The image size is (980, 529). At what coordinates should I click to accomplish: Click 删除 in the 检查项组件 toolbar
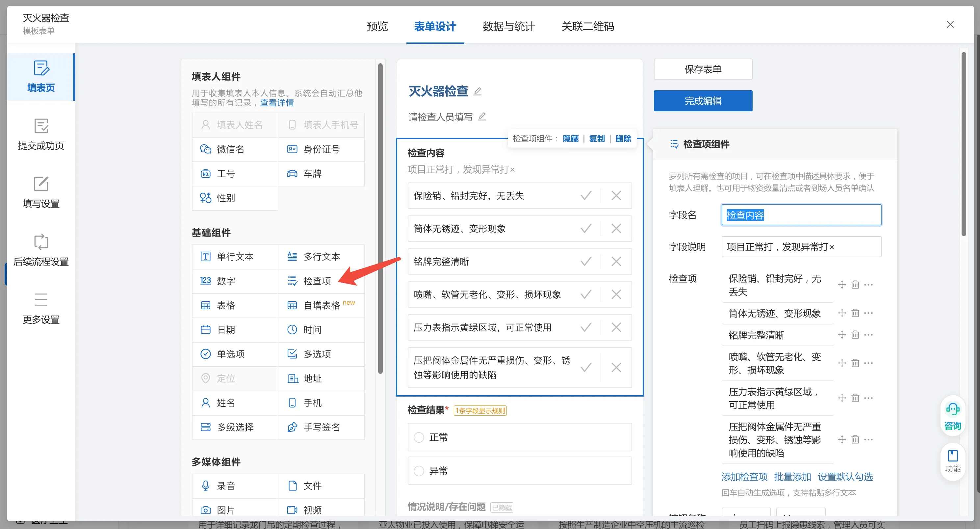click(x=623, y=139)
